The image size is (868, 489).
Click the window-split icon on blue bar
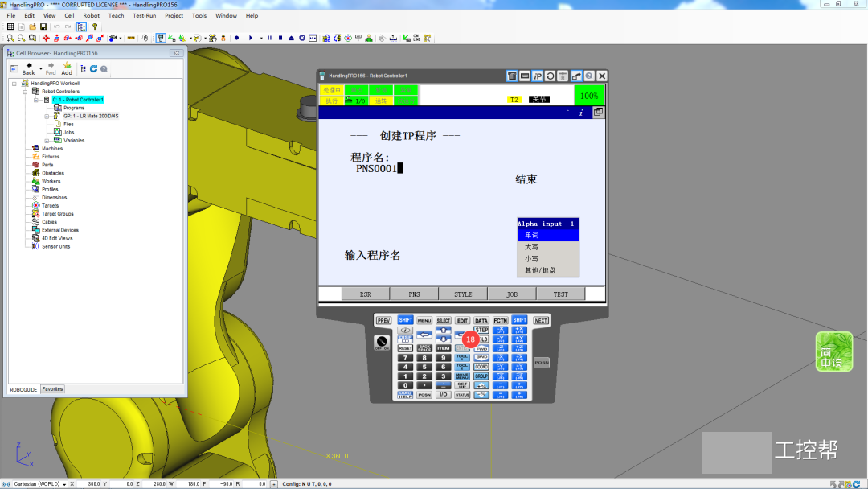[599, 113]
